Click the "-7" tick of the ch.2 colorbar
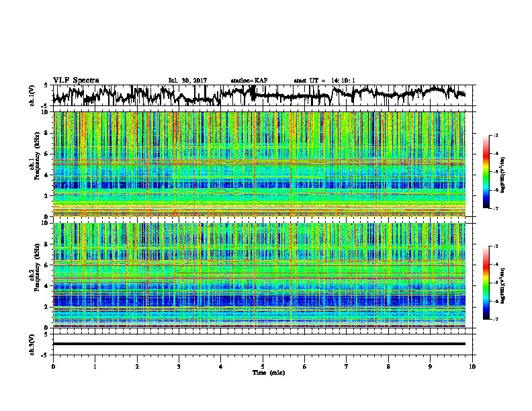The height and width of the screenshot is (411, 532). tap(495, 319)
